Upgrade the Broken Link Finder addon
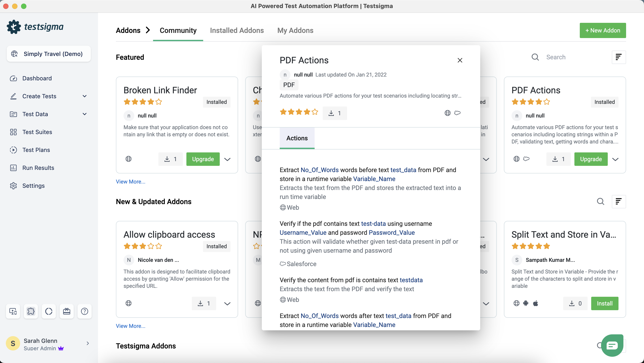The width and height of the screenshot is (644, 363). coord(203,159)
